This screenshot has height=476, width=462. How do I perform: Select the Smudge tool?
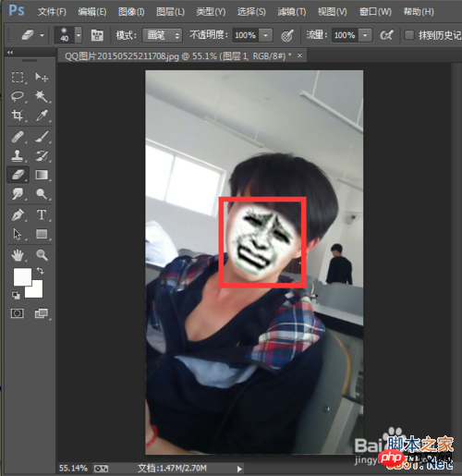pyautogui.click(x=18, y=194)
